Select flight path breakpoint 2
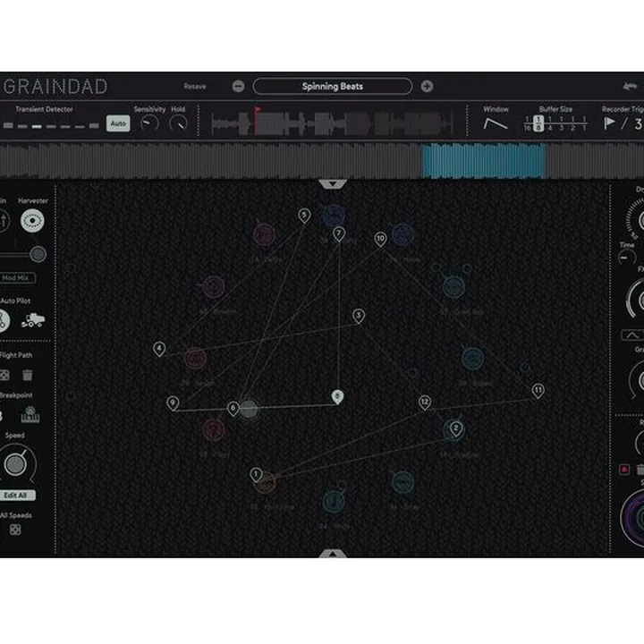 pos(455,428)
